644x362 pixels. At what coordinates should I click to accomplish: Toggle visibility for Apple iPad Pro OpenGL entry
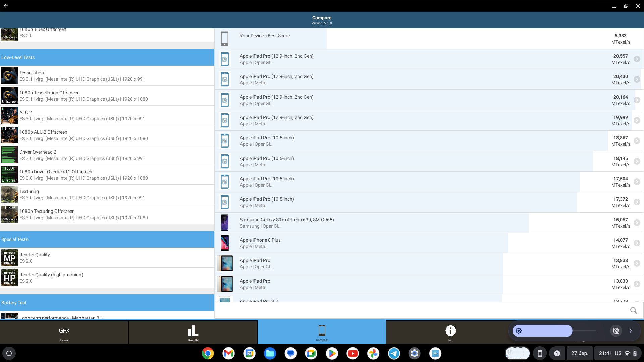[637, 263]
